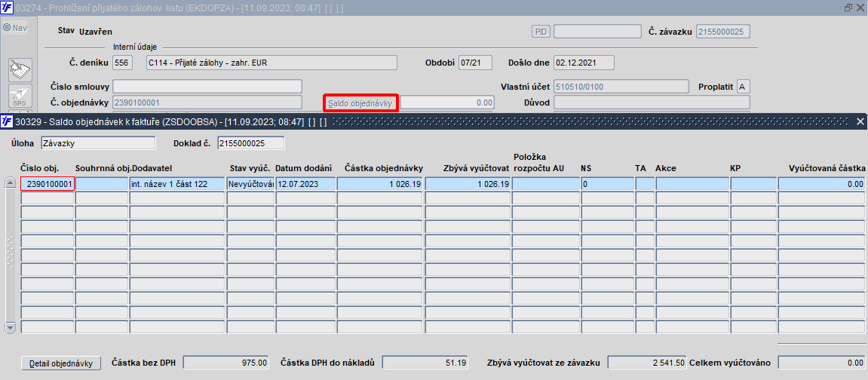Click the Č. deníku field 556
Screen dimensions: 868x380
[x=122, y=63]
